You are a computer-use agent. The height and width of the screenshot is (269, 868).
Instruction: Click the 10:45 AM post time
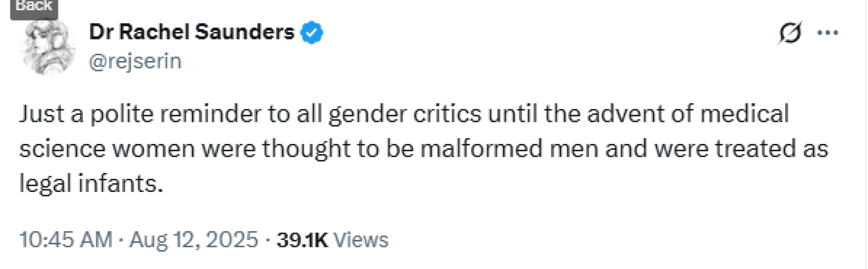tap(65, 239)
